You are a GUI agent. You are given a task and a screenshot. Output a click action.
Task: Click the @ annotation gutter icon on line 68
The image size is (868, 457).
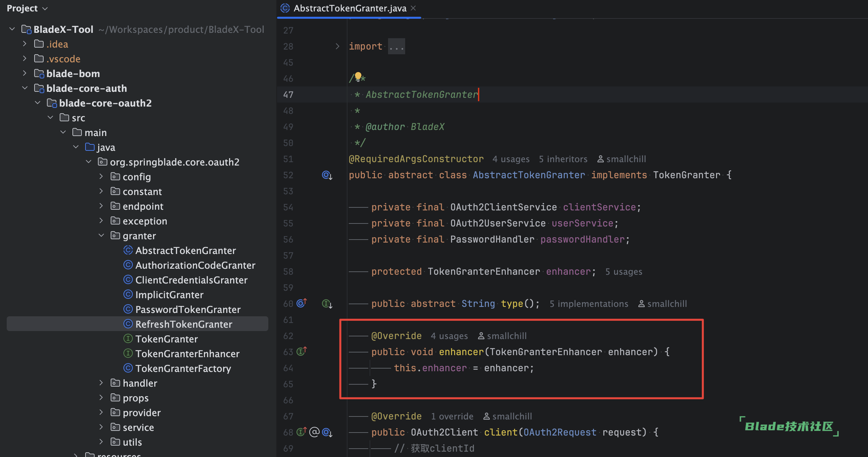tap(314, 432)
